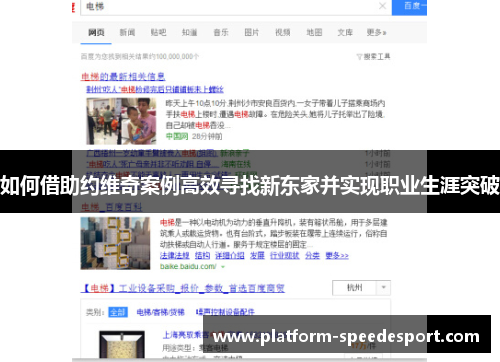Go to the 音乐 tab

pyautogui.click(x=221, y=32)
